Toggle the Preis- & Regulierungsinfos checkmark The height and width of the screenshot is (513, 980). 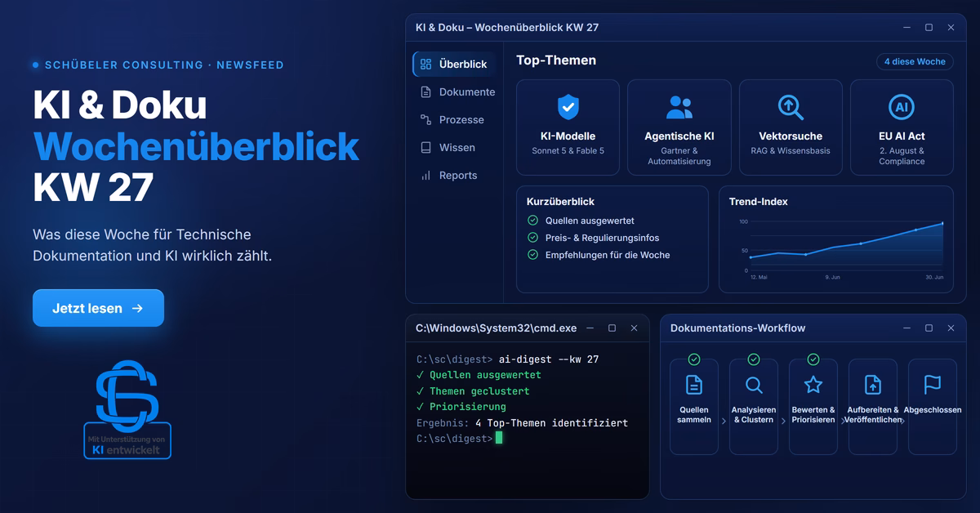click(x=533, y=238)
